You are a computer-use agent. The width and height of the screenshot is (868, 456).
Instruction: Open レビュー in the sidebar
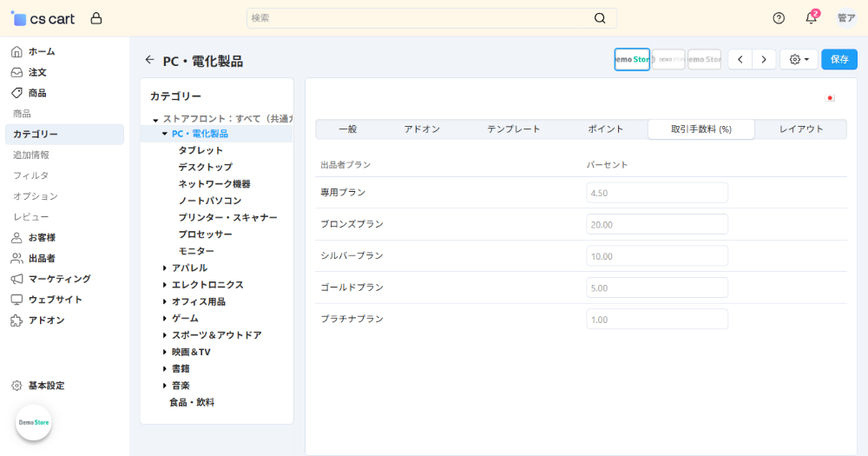[31, 216]
